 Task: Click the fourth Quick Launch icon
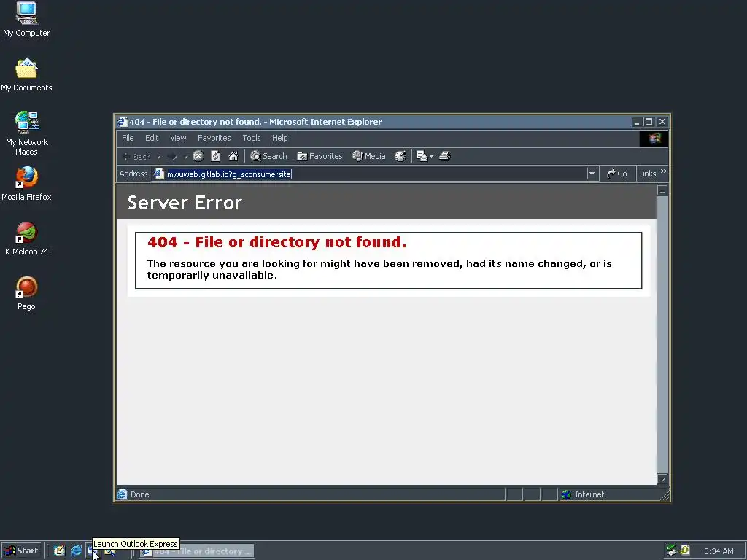110,552
